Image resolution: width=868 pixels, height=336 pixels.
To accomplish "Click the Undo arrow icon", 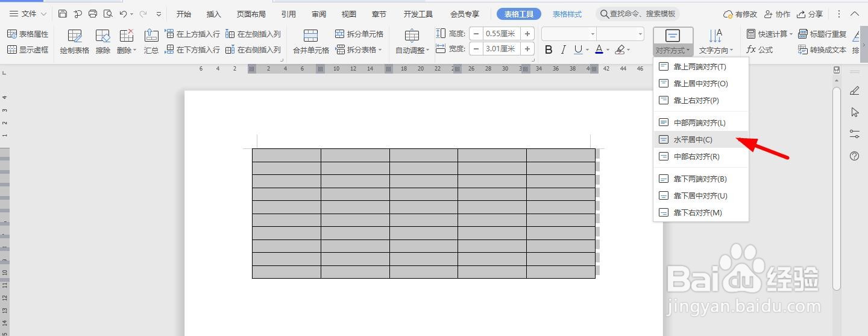I will click(x=123, y=14).
